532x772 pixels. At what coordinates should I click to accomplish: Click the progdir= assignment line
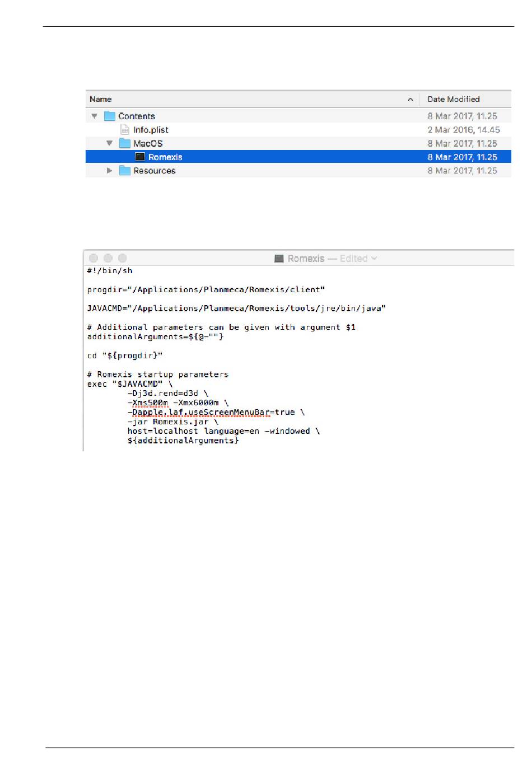[x=206, y=290]
